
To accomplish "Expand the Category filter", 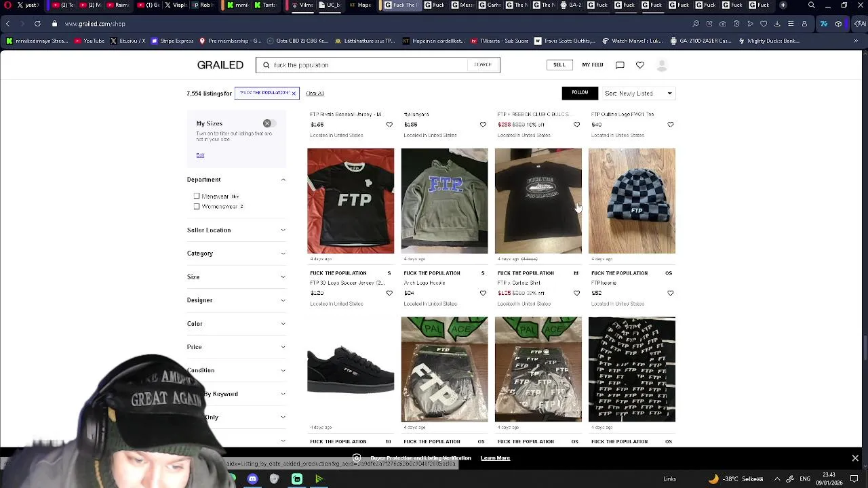I will point(236,253).
